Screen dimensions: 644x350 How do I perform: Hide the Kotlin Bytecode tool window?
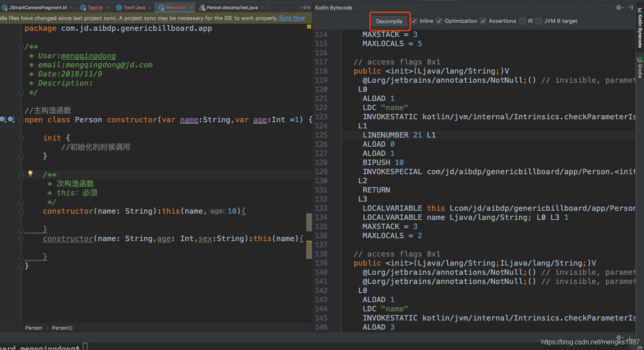pyautogui.click(x=630, y=7)
